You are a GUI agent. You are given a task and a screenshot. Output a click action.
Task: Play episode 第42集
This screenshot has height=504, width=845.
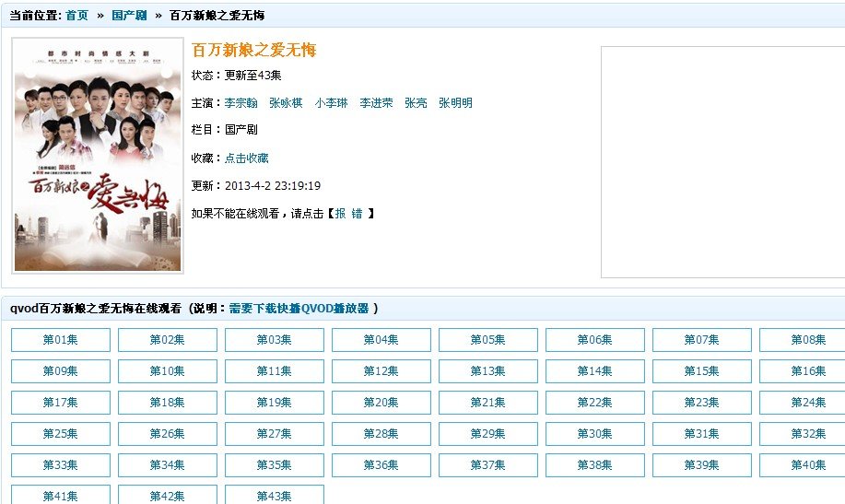[168, 495]
